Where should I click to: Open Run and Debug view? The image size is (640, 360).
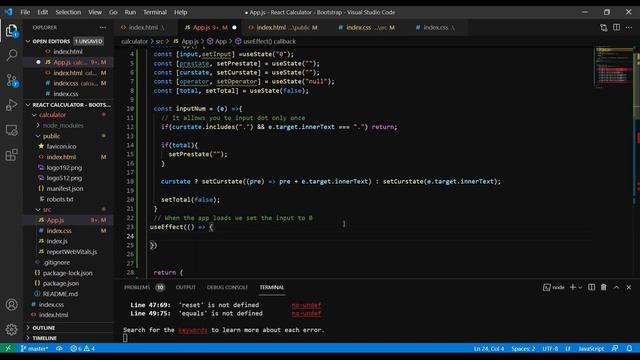[11, 105]
